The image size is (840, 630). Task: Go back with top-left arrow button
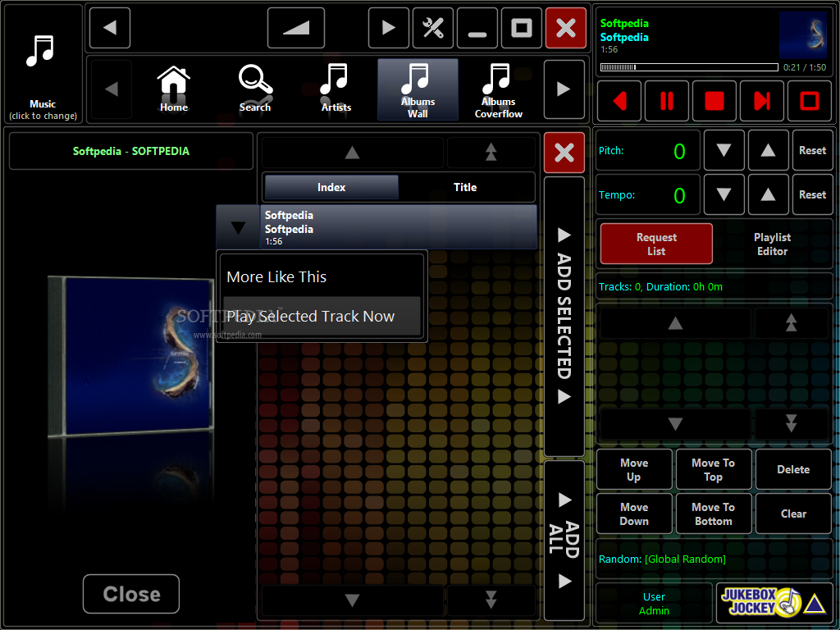[110, 28]
